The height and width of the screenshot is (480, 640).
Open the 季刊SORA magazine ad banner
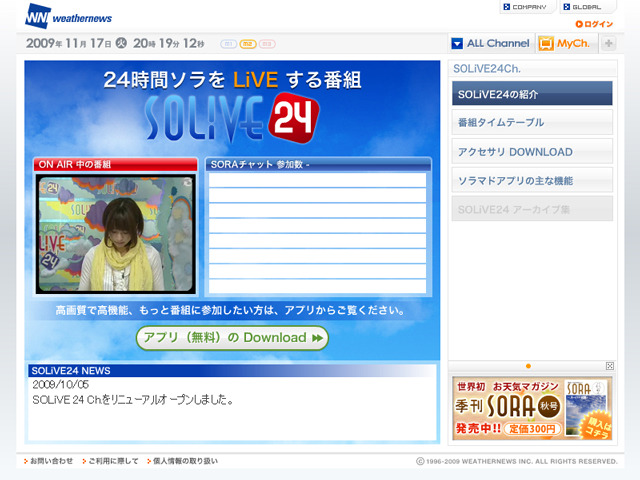point(532,408)
